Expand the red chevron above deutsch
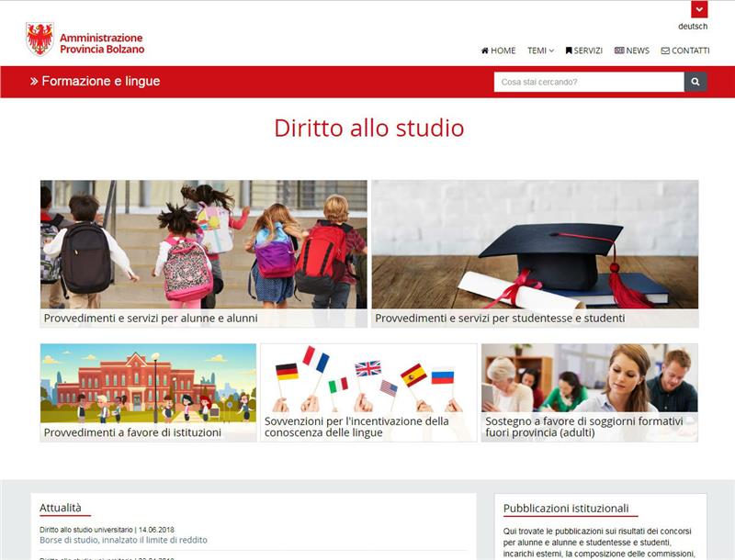Viewport: 735px width, 560px height. pyautogui.click(x=699, y=10)
